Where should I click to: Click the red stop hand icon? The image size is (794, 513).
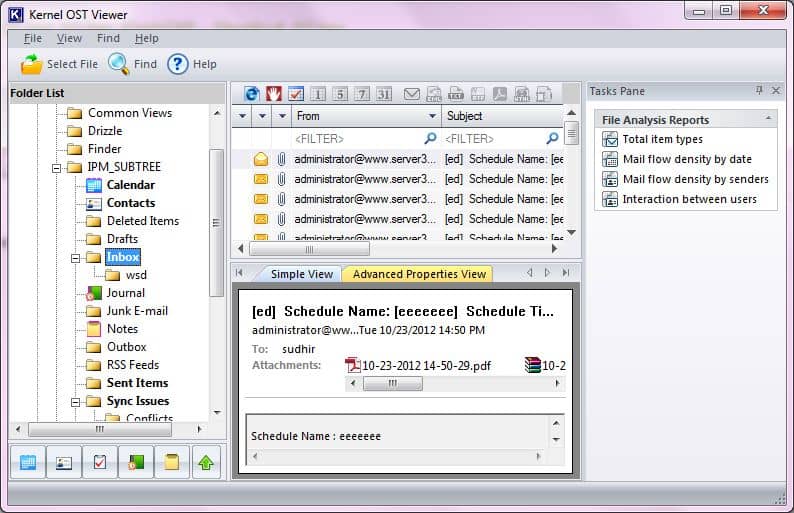[273, 94]
